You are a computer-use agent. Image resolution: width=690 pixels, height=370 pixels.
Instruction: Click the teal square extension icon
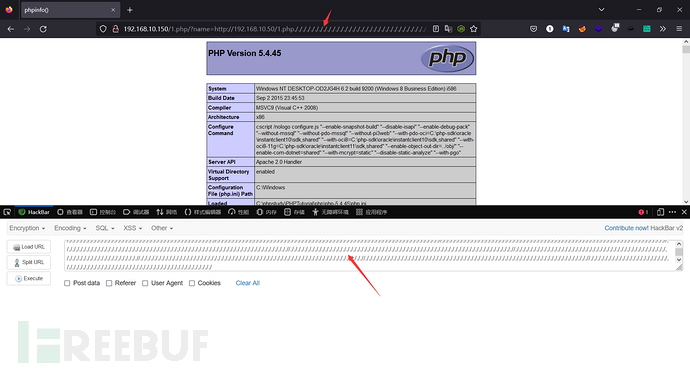pyautogui.click(x=646, y=29)
